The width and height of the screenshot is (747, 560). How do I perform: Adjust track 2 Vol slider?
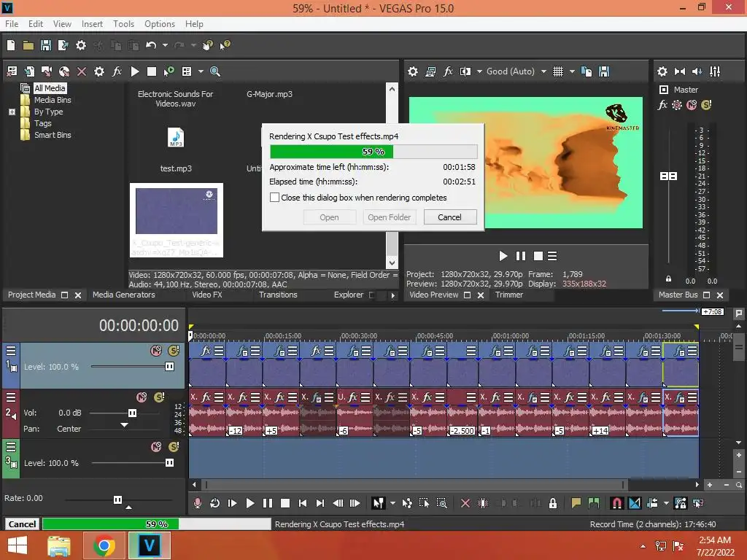[133, 413]
